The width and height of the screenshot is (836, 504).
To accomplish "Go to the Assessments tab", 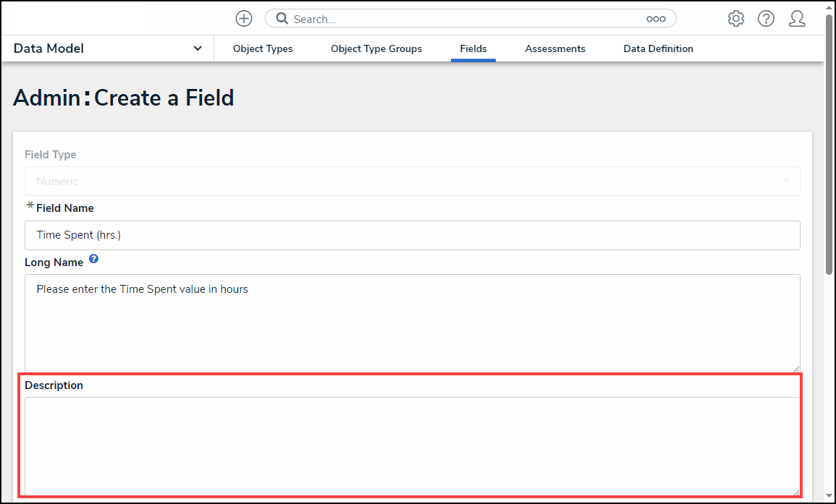I will 555,48.
